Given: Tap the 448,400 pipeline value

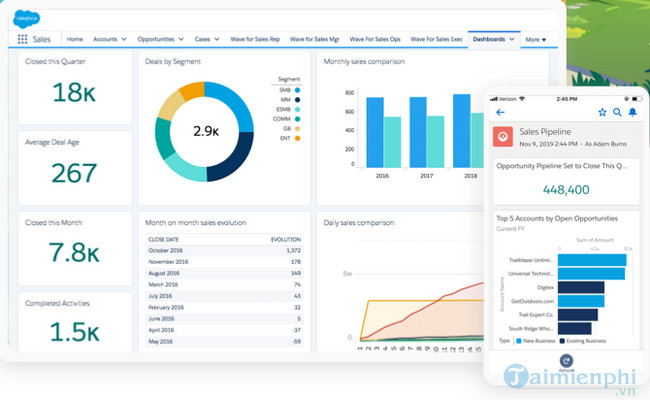Looking at the screenshot, I should (x=566, y=187).
